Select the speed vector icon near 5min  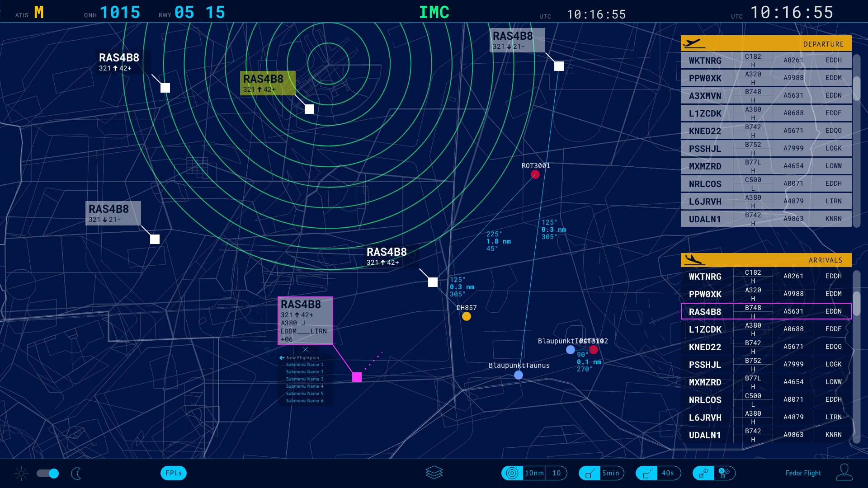[x=590, y=473]
